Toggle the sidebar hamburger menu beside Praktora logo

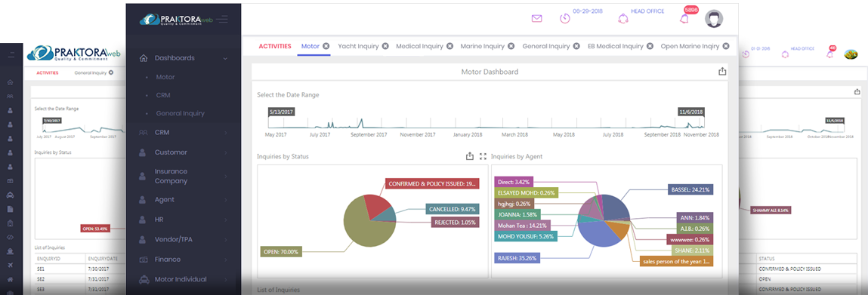222,20
